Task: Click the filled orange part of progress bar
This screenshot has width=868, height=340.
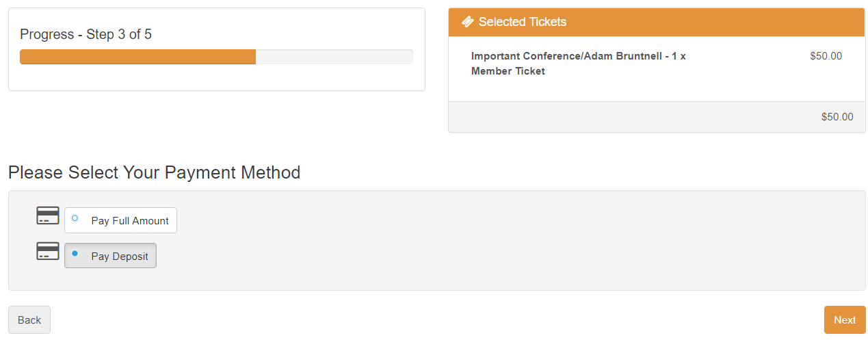Action: click(137, 57)
